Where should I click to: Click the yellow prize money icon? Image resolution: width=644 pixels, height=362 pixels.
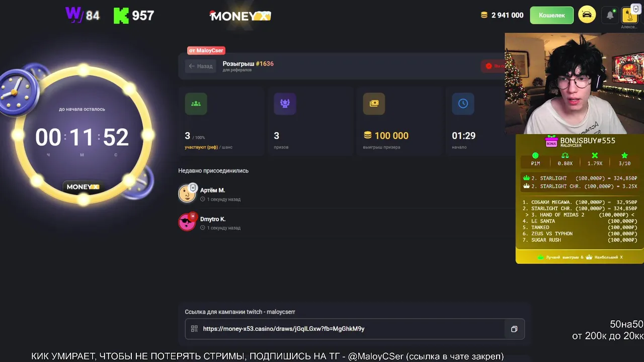pos(374,104)
